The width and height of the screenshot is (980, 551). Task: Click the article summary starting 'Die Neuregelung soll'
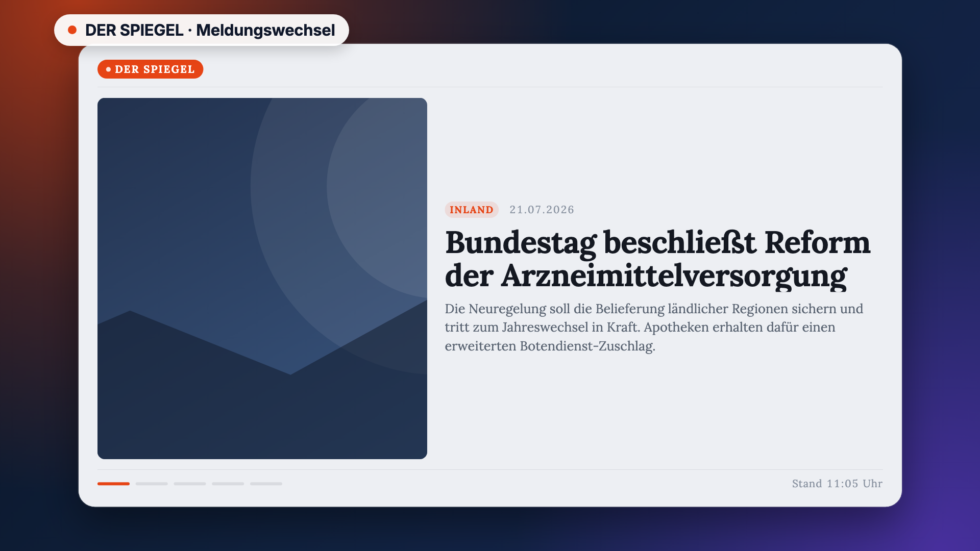pos(654,328)
